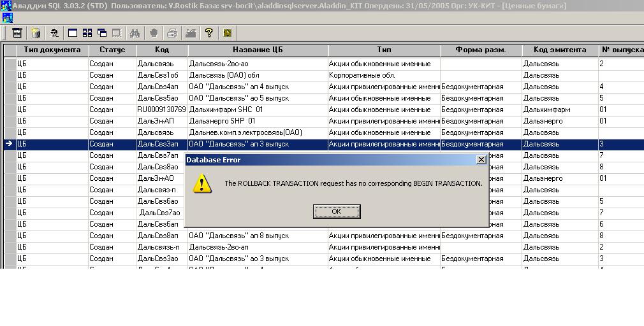Maximize child window via single-window icon
The image size is (644, 326).
click(x=73, y=33)
